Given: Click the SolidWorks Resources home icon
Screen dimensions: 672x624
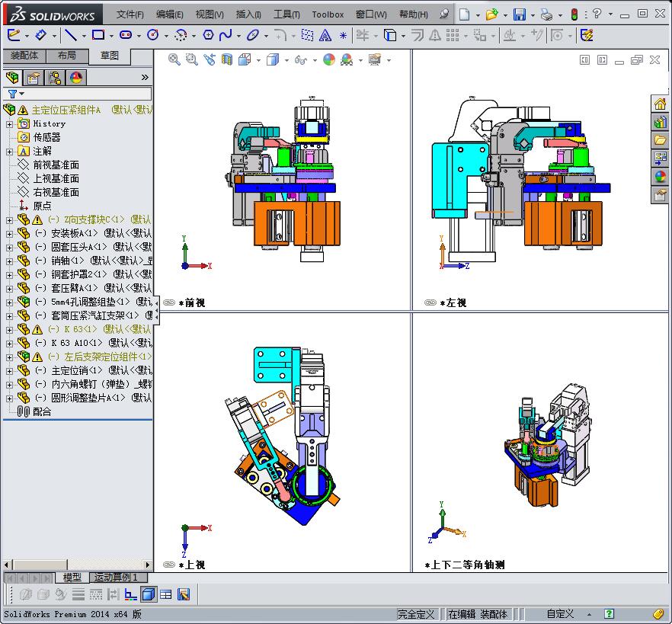Looking at the screenshot, I should (x=660, y=104).
